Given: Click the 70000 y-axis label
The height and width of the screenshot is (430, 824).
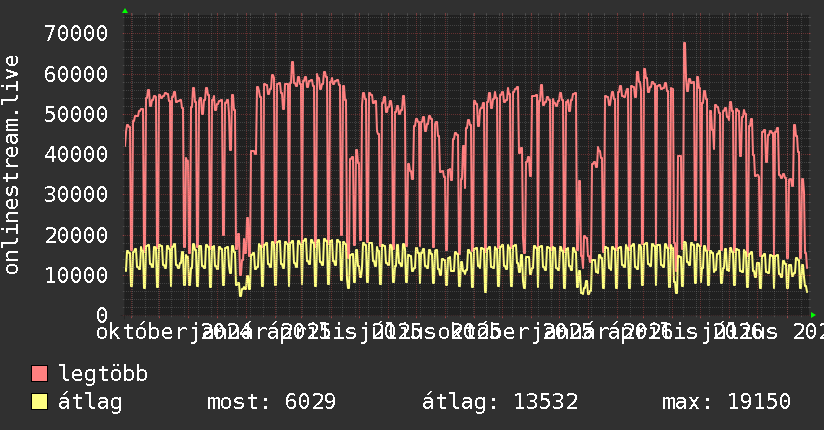Looking at the screenshot, I should tap(76, 34).
